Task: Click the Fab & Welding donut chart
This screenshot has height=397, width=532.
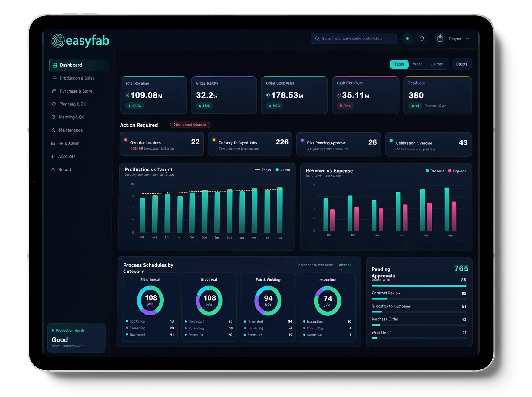Action: (268, 301)
